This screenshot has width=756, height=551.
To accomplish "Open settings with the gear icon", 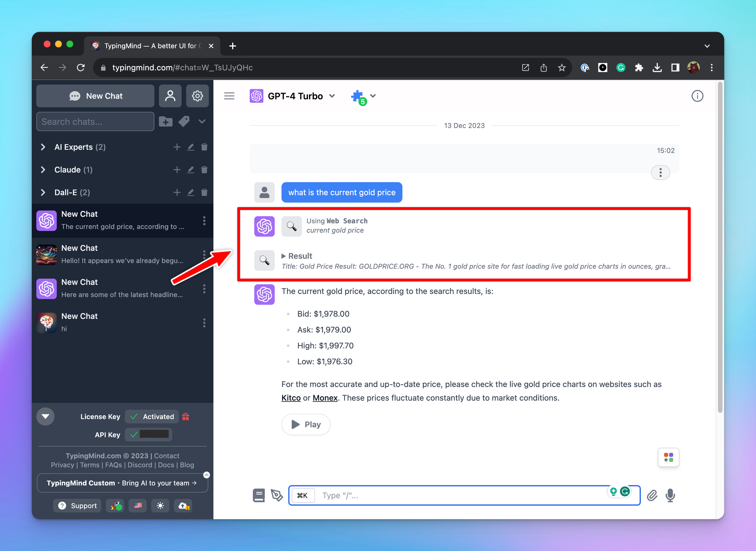I will [197, 96].
